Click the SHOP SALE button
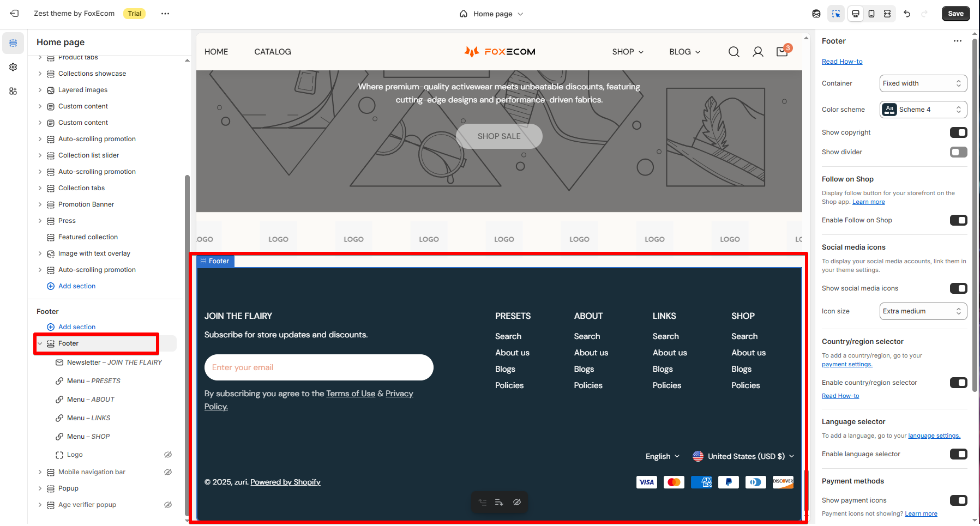The image size is (980, 526). pos(499,136)
